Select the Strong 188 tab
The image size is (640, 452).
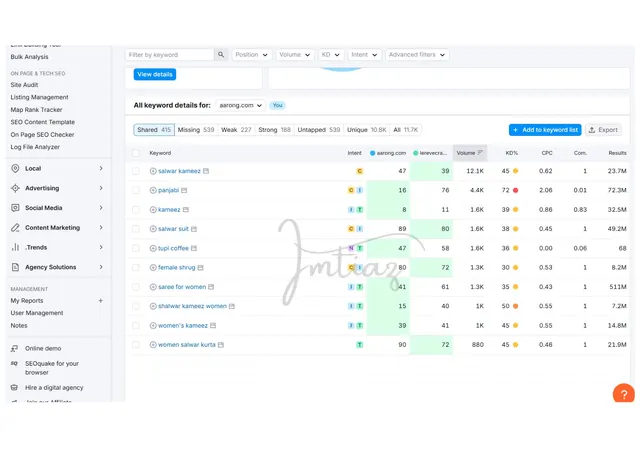point(274,130)
